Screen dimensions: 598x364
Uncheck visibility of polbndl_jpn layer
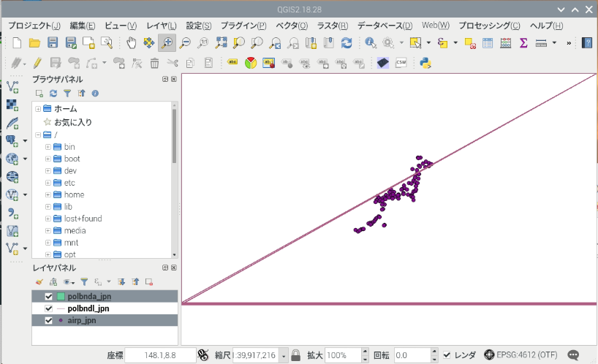click(x=48, y=308)
